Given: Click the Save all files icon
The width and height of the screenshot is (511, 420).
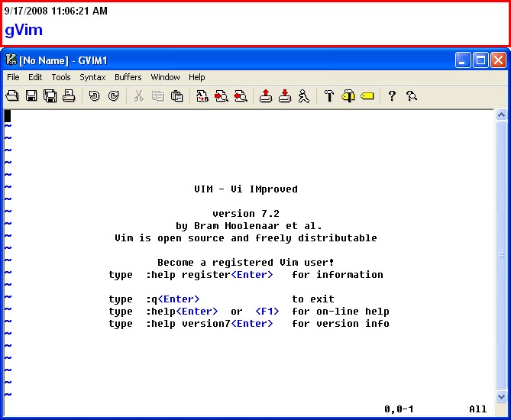Looking at the screenshot, I should click(x=50, y=96).
